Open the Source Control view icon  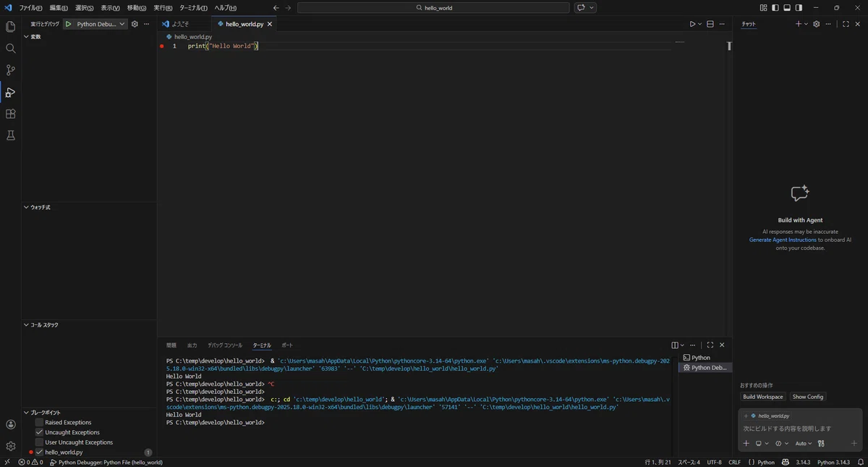tap(10, 70)
